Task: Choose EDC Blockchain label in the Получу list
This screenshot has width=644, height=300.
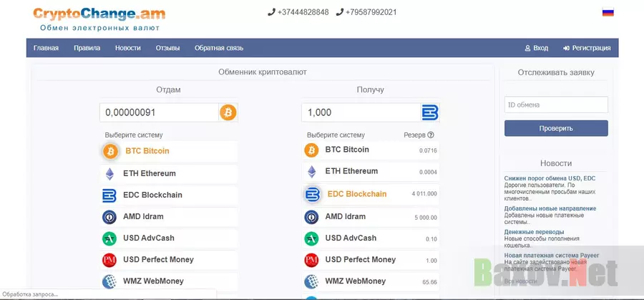Action: click(x=357, y=194)
